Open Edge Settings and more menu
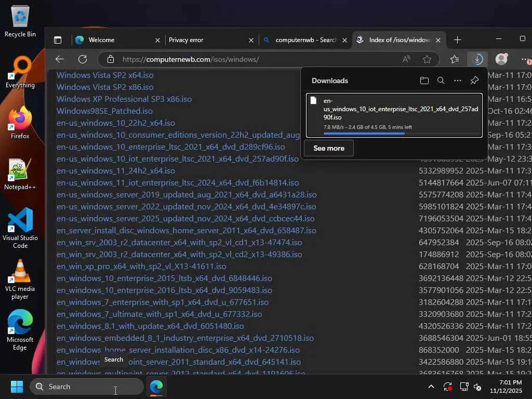The image size is (532, 399). pos(525,59)
